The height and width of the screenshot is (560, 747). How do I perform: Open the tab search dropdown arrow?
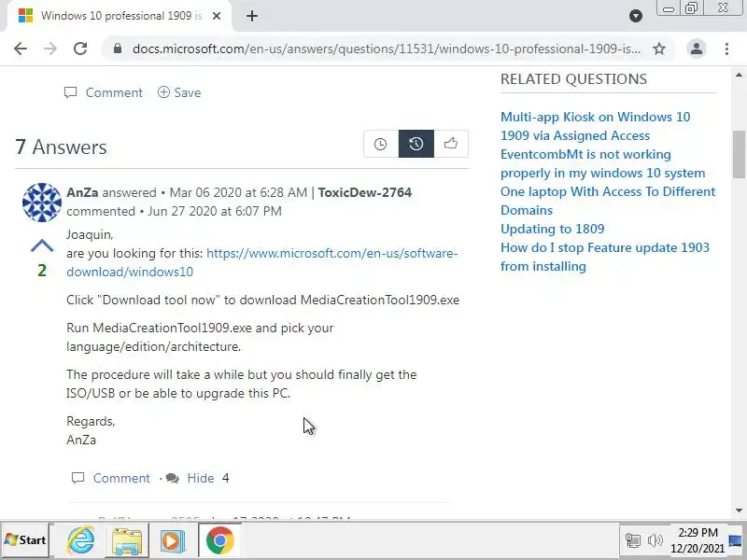636,16
